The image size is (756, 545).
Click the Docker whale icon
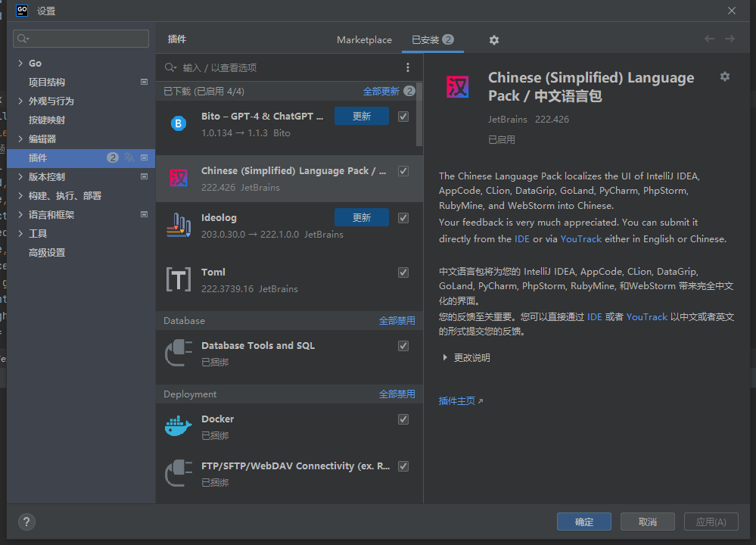[178, 425]
